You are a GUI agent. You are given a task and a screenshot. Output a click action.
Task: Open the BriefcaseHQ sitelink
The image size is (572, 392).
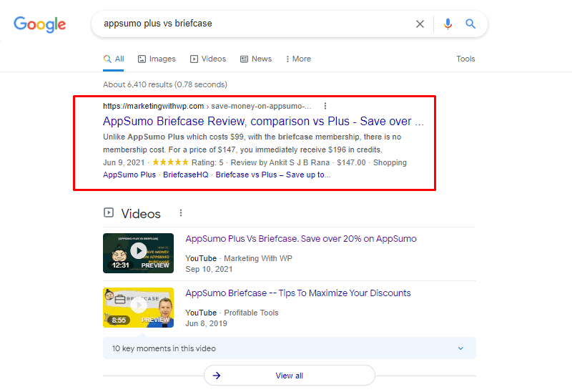[186, 175]
